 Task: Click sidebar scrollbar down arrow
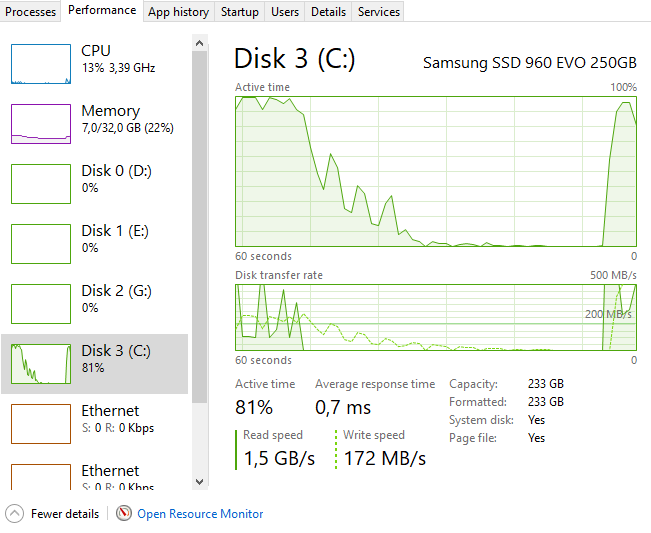point(200,482)
